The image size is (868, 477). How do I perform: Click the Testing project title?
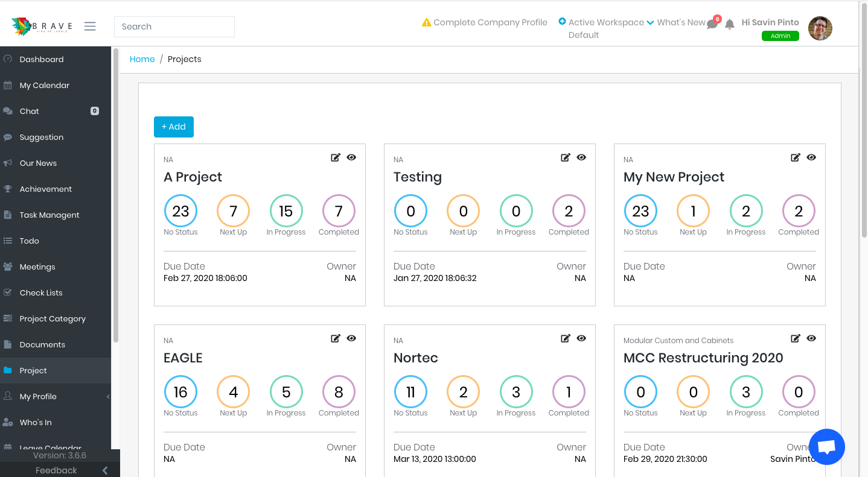(x=418, y=177)
